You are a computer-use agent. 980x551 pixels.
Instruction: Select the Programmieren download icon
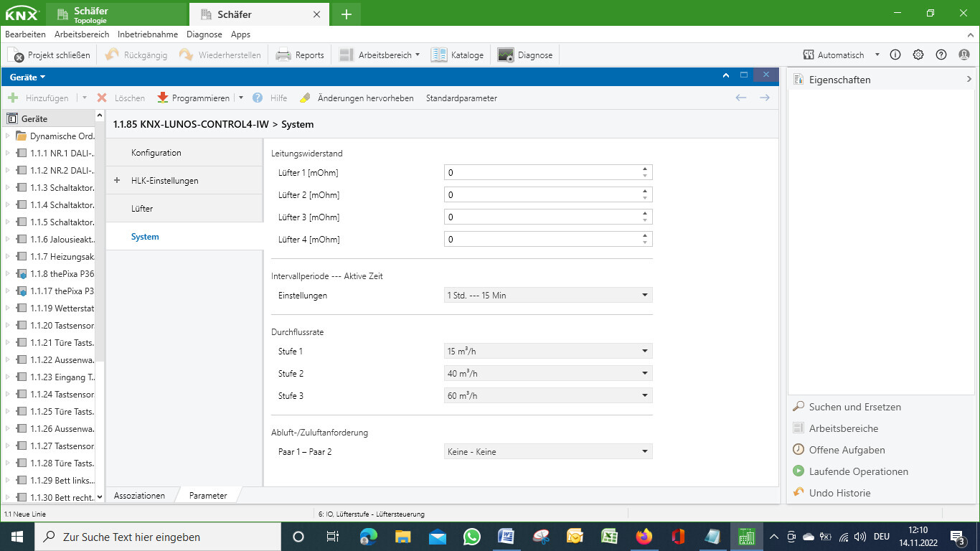(164, 98)
